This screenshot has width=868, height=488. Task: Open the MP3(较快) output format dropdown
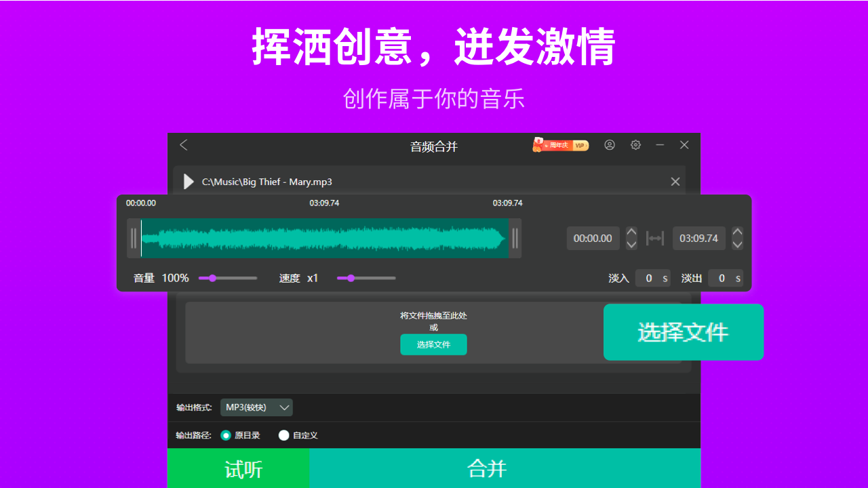point(256,407)
